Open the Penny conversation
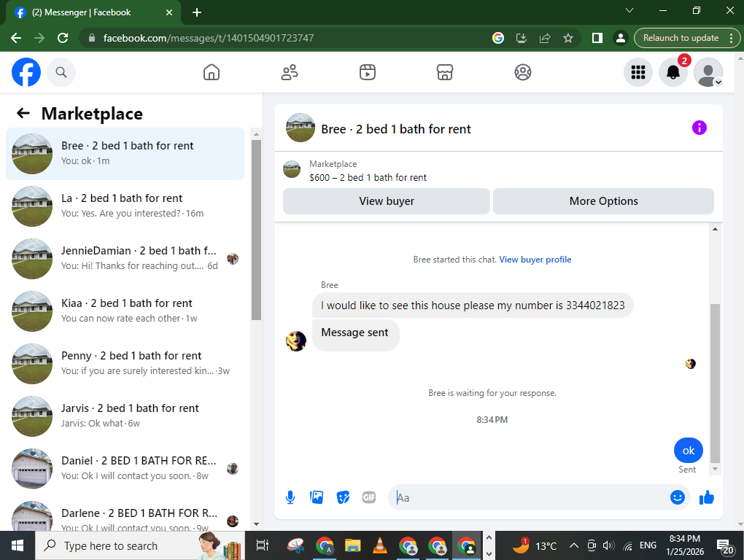Screen dimensions: 744x560 click(125, 364)
